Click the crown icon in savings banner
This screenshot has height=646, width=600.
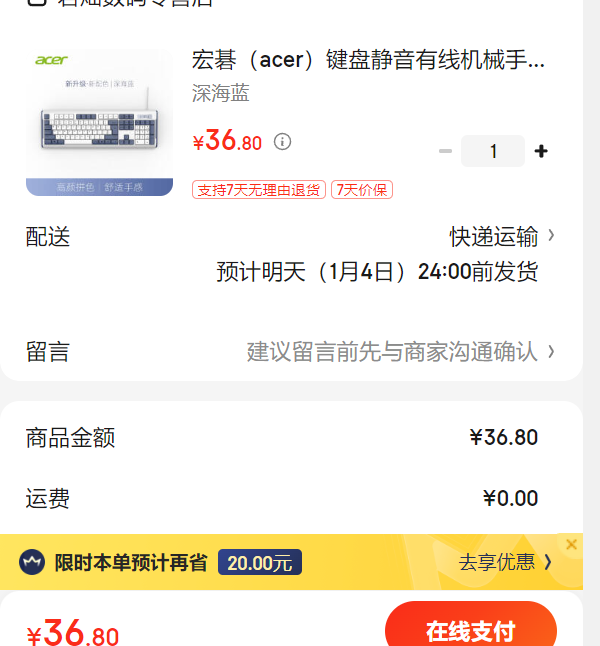click(x=32, y=562)
